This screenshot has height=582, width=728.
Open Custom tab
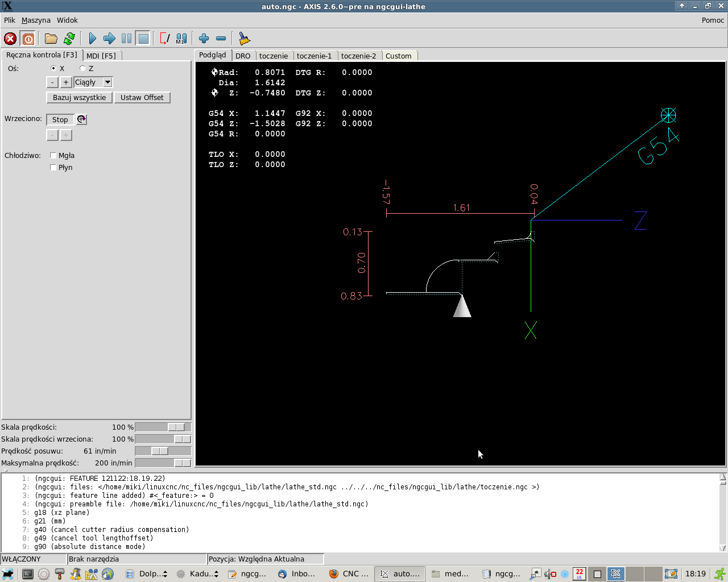click(398, 56)
